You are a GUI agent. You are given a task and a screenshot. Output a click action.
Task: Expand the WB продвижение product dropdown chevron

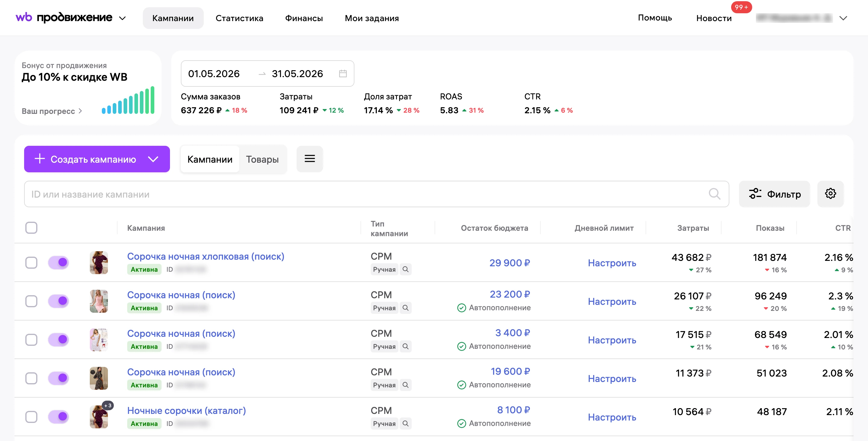point(123,18)
